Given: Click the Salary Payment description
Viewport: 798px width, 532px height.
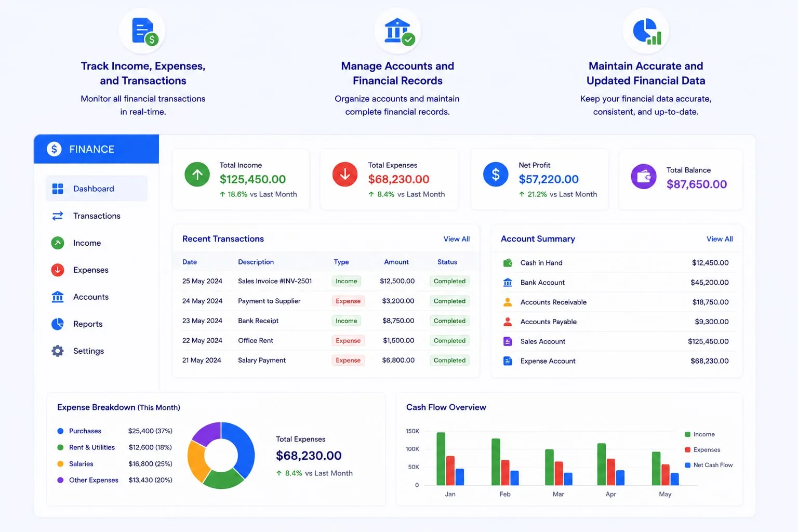Looking at the screenshot, I should click(262, 360).
